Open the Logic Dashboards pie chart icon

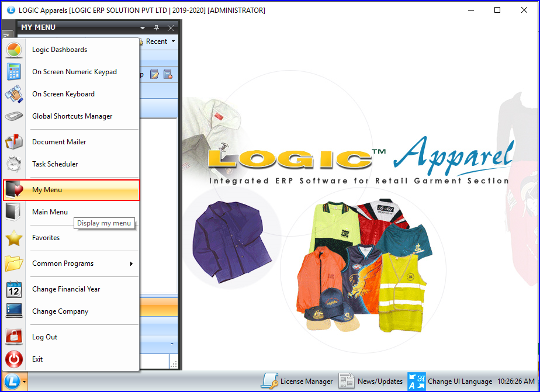(14, 50)
